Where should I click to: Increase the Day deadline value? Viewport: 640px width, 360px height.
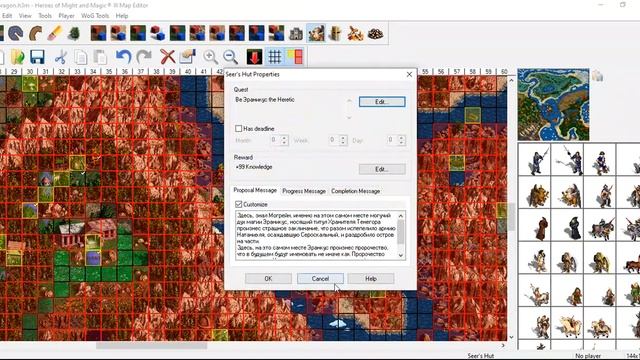click(x=401, y=138)
